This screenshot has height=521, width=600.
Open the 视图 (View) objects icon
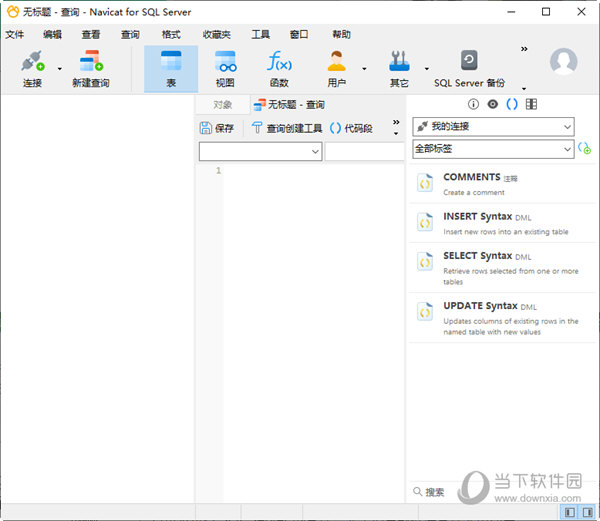(x=225, y=66)
